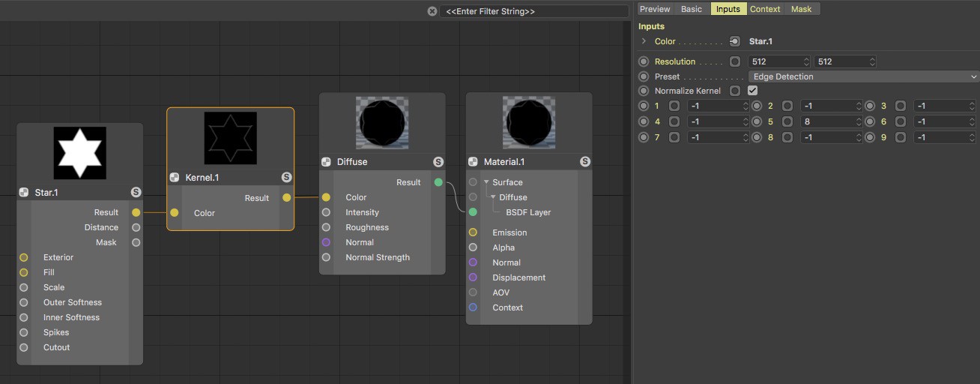Expand the Color input disclosure arrow
980x384 pixels.
click(x=644, y=41)
